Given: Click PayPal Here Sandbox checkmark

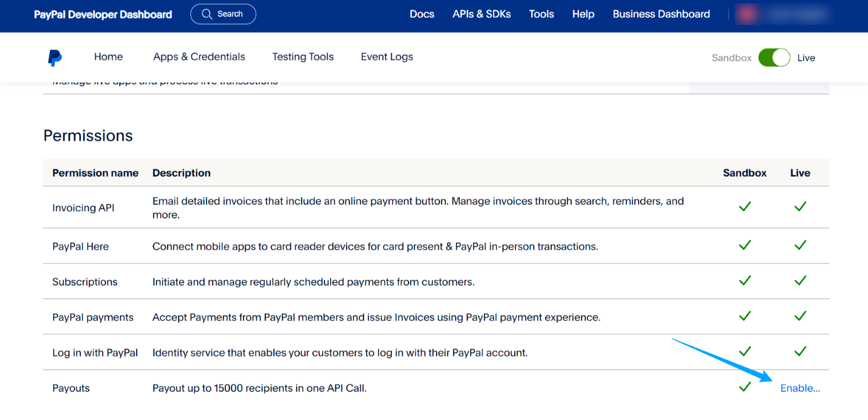Looking at the screenshot, I should click(745, 245).
